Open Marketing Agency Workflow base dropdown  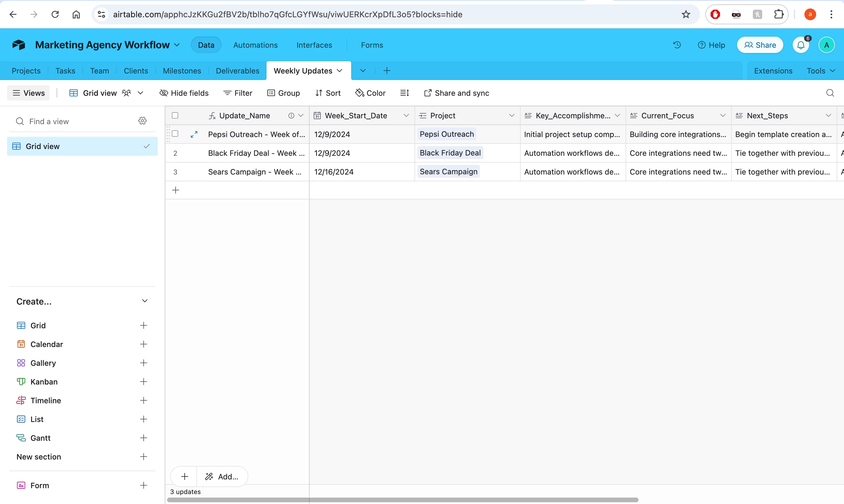[x=177, y=45]
